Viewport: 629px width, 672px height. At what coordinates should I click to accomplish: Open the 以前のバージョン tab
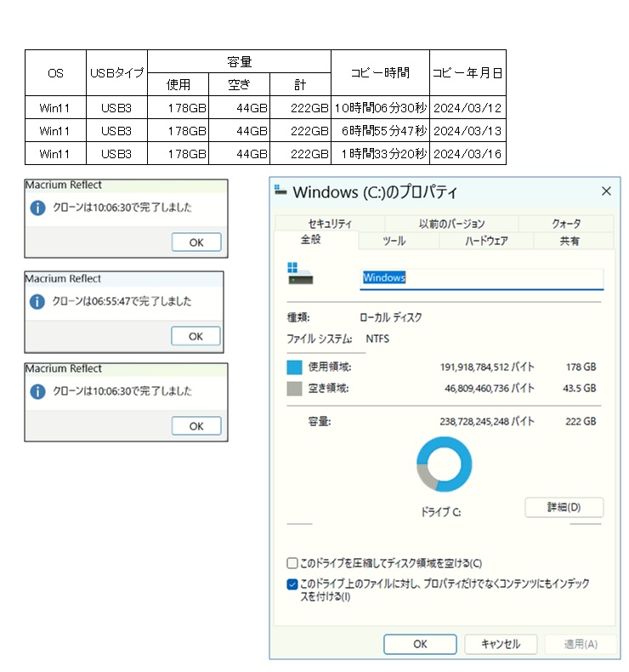pyautogui.click(x=451, y=223)
